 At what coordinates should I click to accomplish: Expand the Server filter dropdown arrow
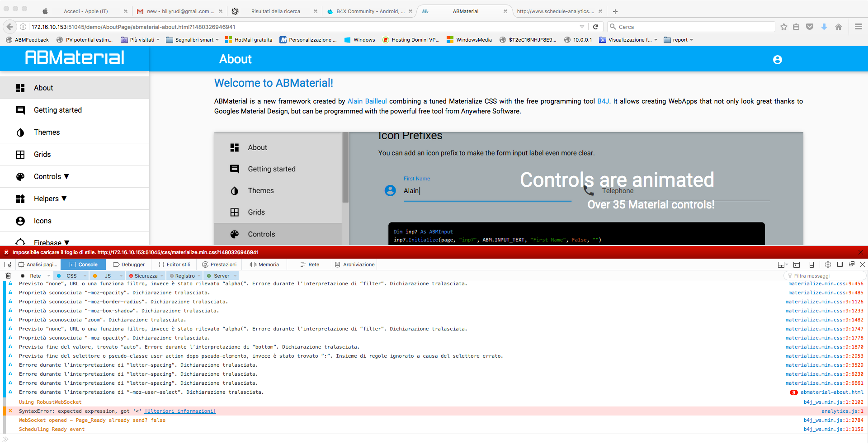coord(235,276)
